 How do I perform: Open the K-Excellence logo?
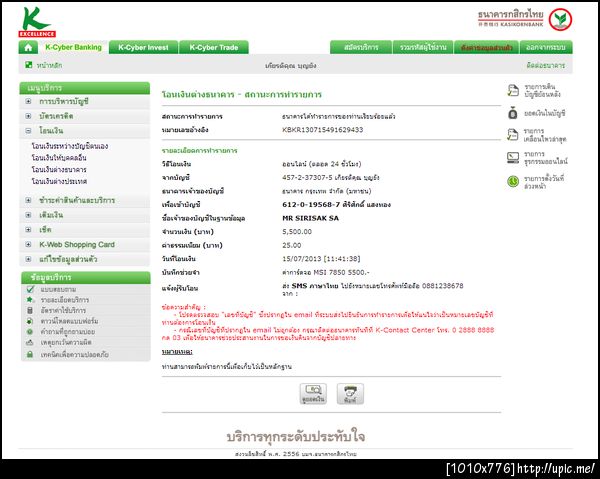[37, 22]
